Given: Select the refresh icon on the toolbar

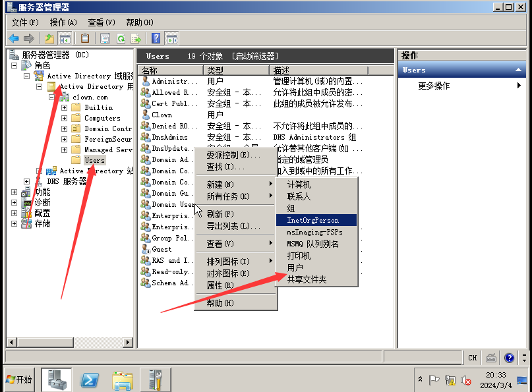Looking at the screenshot, I should (121, 38).
